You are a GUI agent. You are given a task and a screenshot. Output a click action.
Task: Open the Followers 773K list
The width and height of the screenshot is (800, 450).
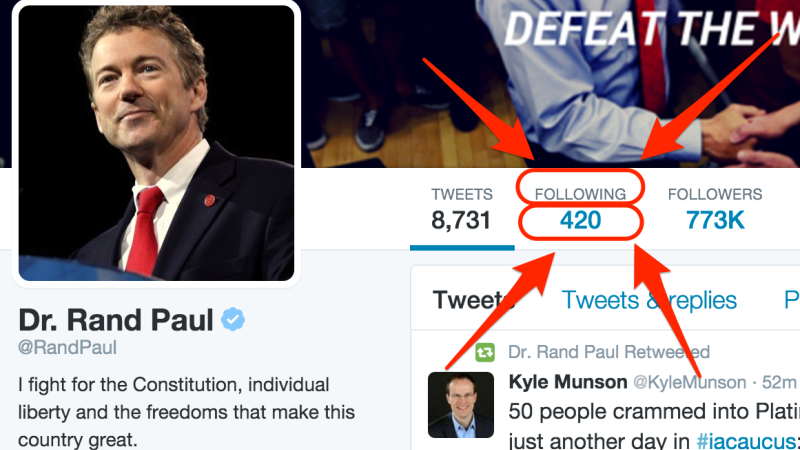pos(715,210)
